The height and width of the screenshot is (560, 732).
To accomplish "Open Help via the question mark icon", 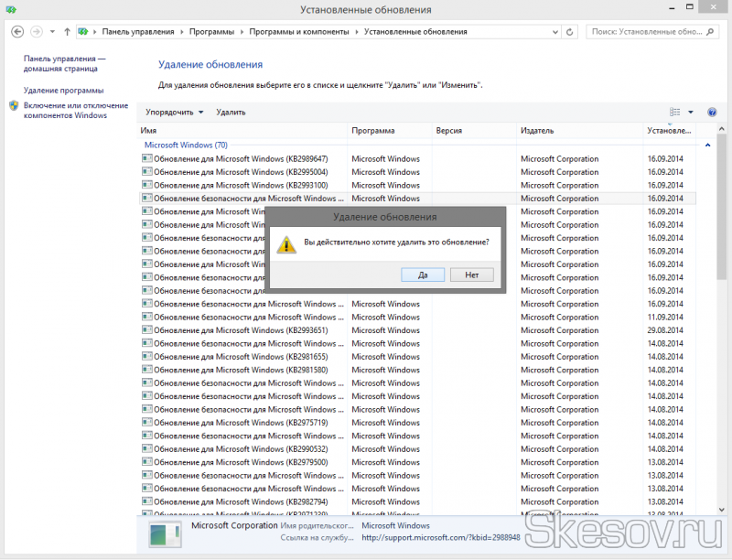I will coord(714,113).
